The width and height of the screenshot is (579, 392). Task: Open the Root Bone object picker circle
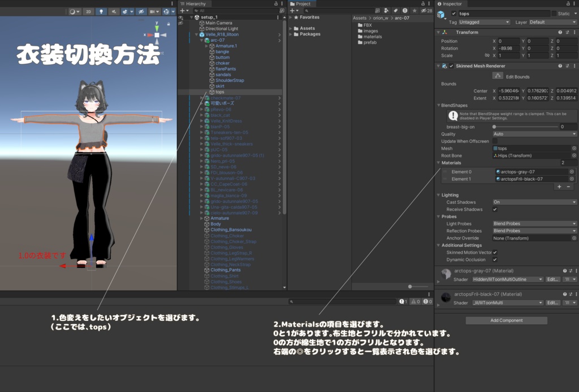(574, 155)
